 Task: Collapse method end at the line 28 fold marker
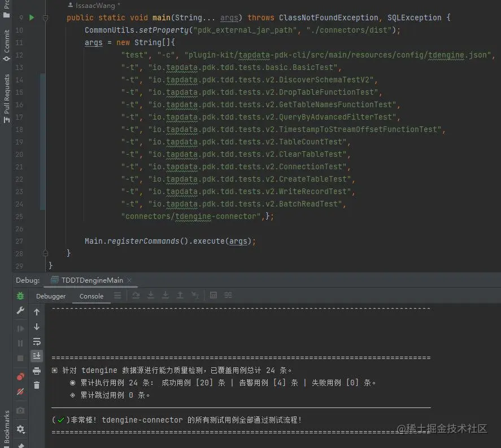pyautogui.click(x=45, y=253)
